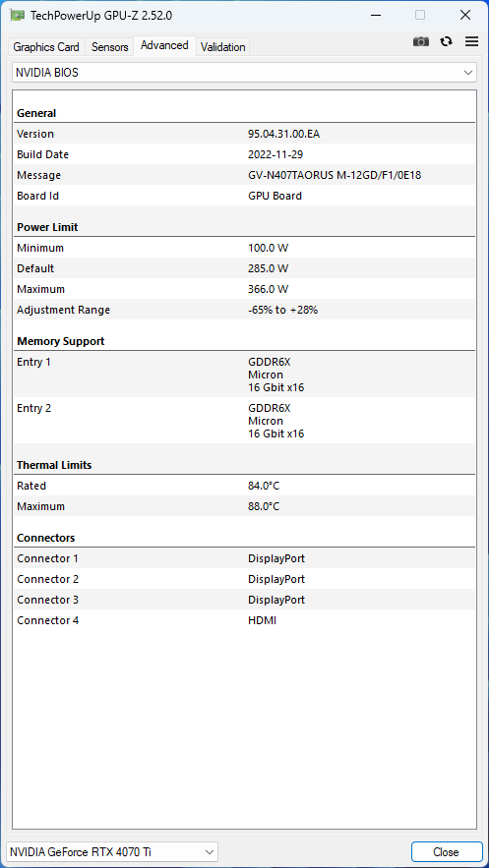The image size is (489, 868).
Task: Take a screenshot with the camera icon
Action: pos(421,42)
